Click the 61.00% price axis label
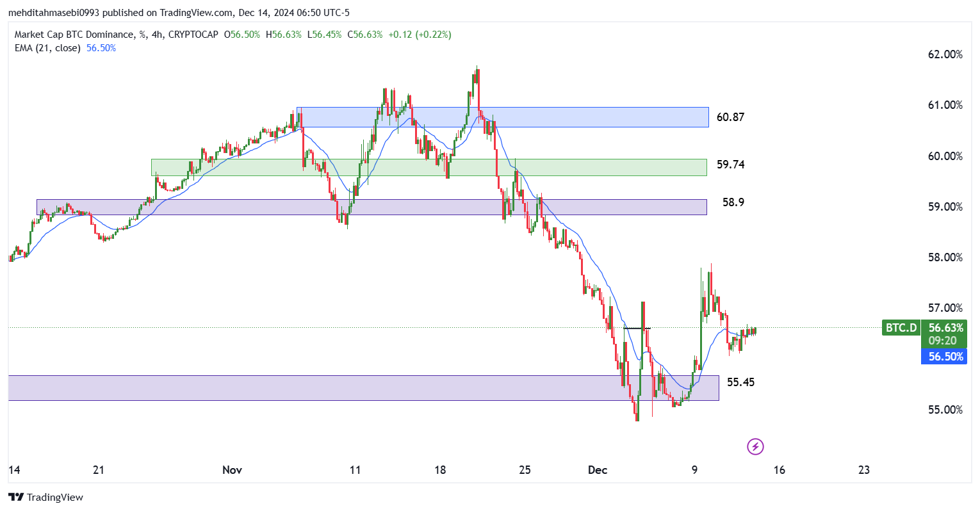Image resolution: width=980 pixels, height=511 pixels. 945,105
